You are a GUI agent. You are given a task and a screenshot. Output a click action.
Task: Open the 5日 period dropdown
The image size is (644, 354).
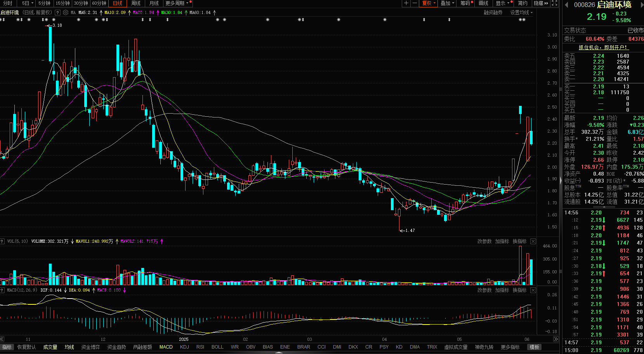(x=28, y=3)
